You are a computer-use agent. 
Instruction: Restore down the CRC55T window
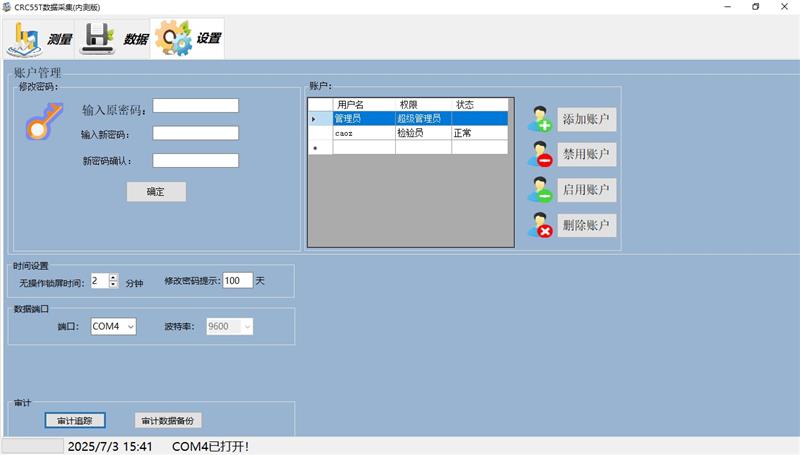(x=756, y=7)
